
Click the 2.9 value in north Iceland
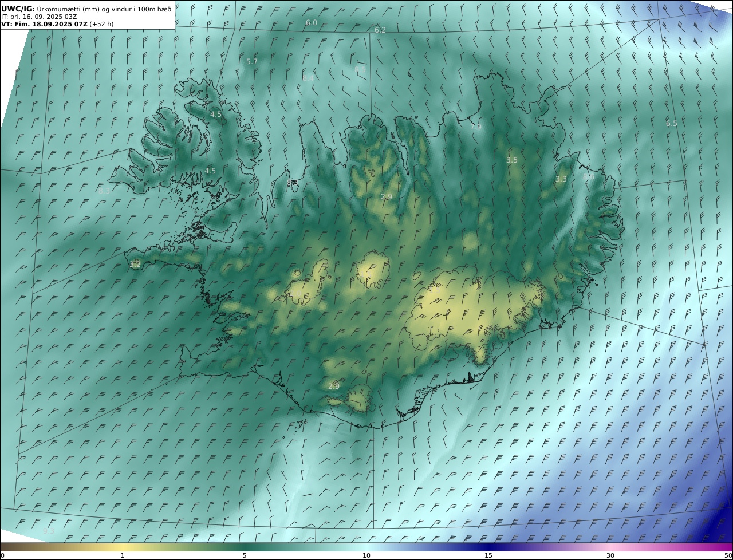click(x=387, y=197)
